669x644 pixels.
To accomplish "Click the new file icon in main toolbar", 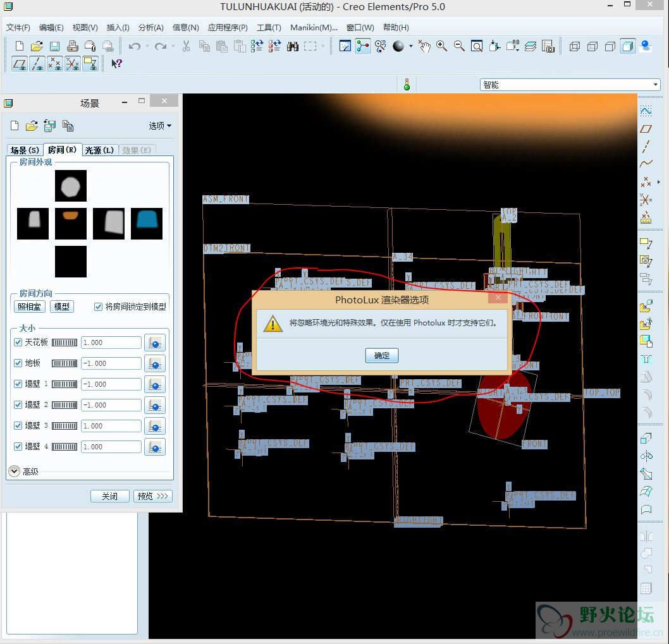I will coord(19,46).
